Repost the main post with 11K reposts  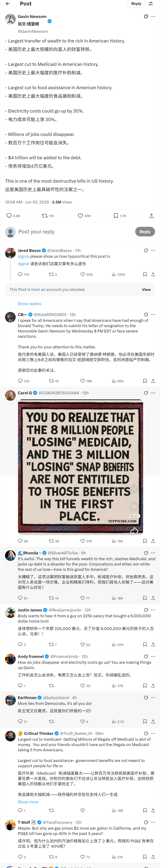[45, 216]
